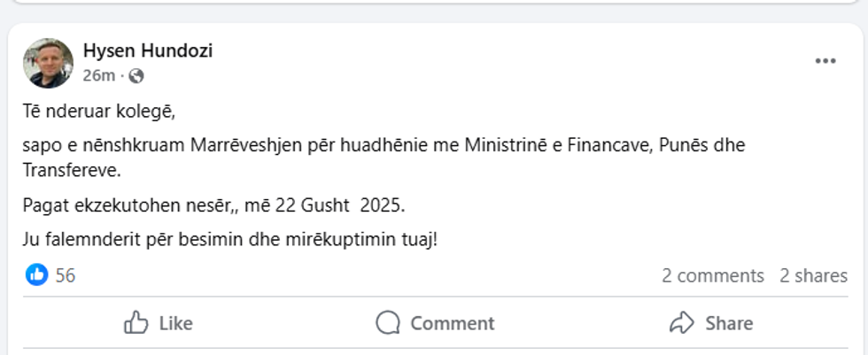Click the 26m post timestamp
868x355 pixels.
pyautogui.click(x=98, y=75)
